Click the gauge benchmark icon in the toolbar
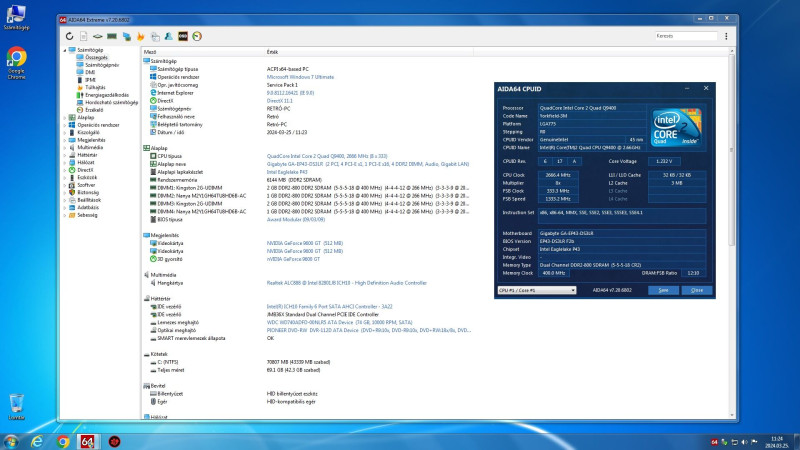800x450 pixels. click(196, 37)
